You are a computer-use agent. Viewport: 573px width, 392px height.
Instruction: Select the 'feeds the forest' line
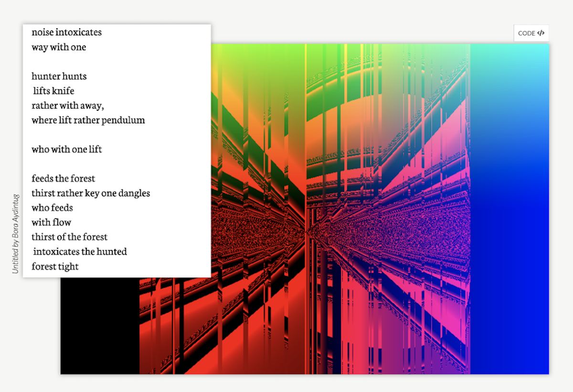pos(63,179)
